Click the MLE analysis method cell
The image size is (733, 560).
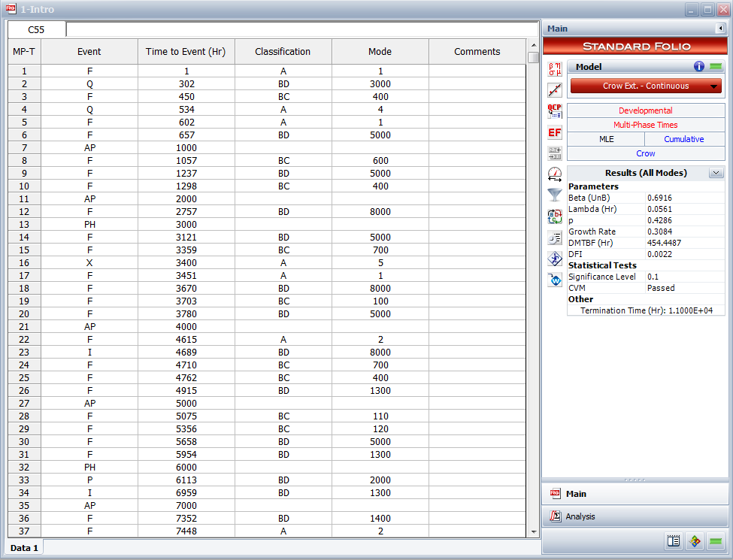point(606,139)
